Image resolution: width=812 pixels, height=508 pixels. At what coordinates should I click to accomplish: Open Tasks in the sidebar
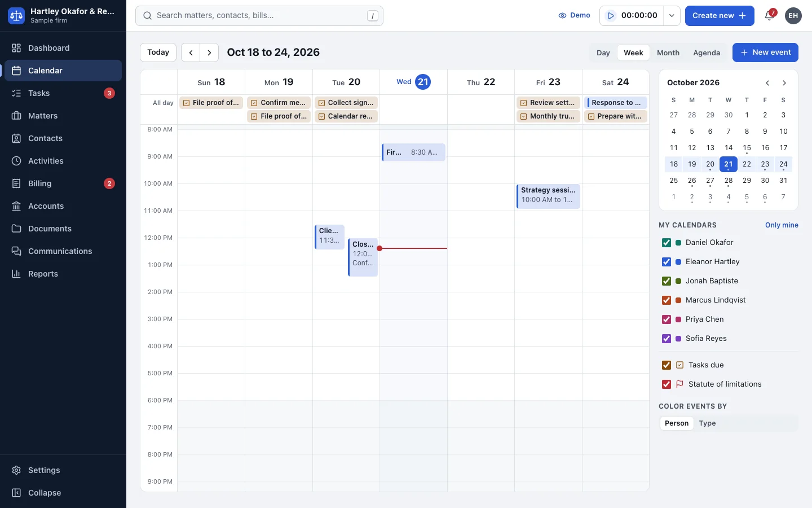click(x=63, y=93)
